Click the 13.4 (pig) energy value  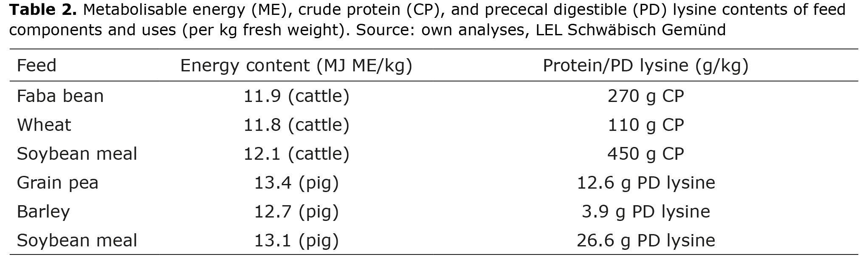tap(296, 183)
